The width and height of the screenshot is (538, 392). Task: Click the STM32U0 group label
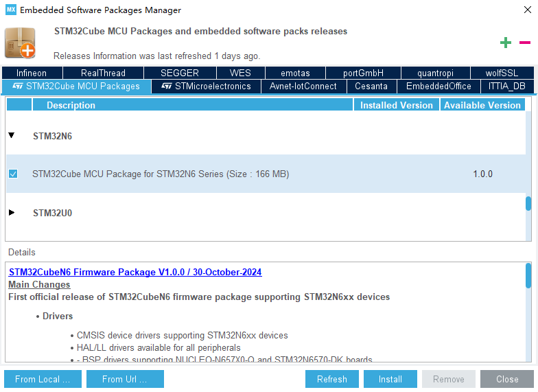[x=52, y=213]
